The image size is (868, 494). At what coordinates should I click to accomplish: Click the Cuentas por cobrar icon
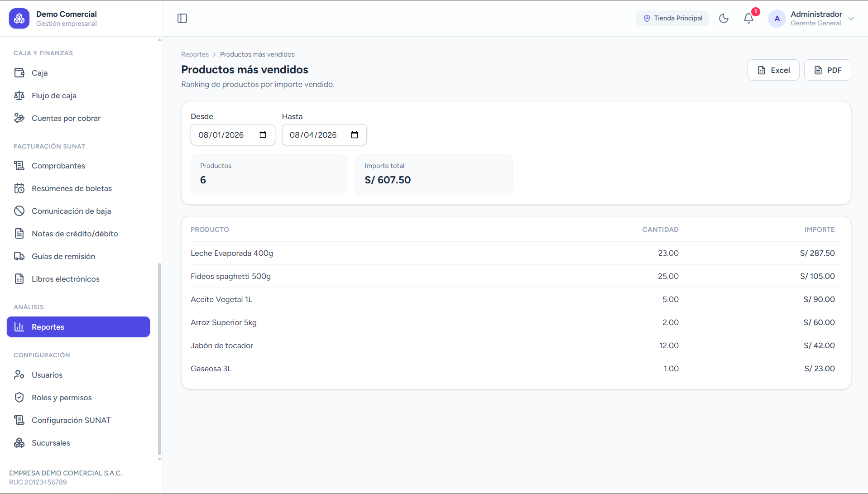(19, 118)
